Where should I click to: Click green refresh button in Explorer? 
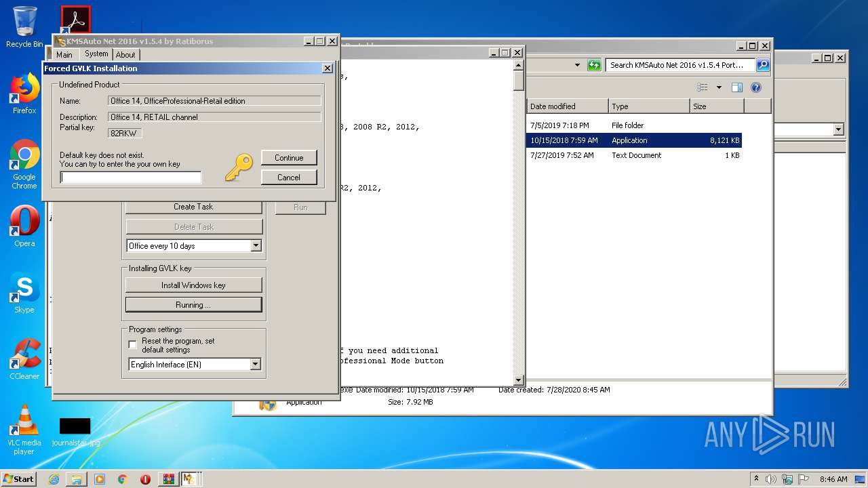tap(594, 65)
